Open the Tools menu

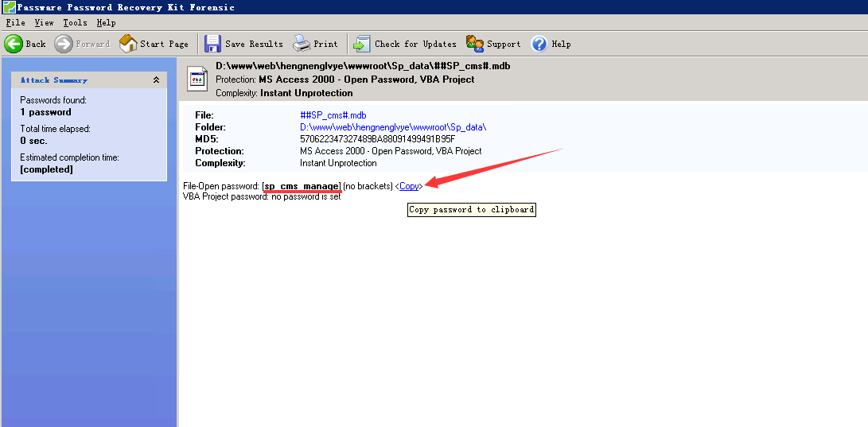[75, 23]
